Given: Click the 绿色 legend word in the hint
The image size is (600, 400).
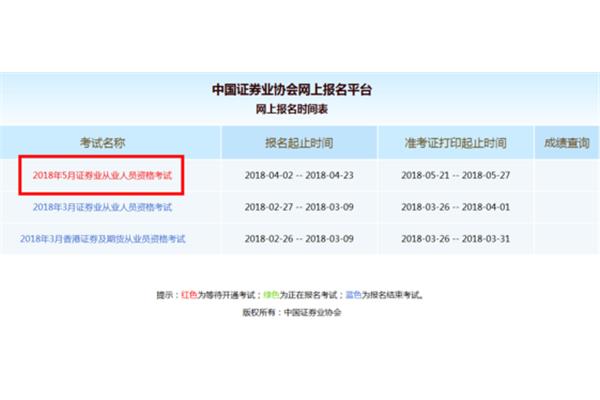Looking at the screenshot, I should coord(271,295).
